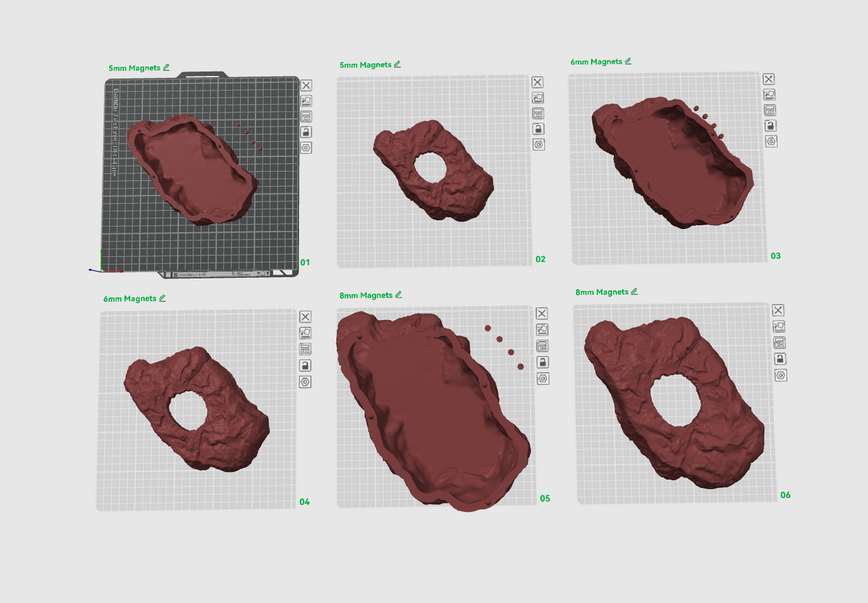Arrange objects on plate 02

point(537,114)
